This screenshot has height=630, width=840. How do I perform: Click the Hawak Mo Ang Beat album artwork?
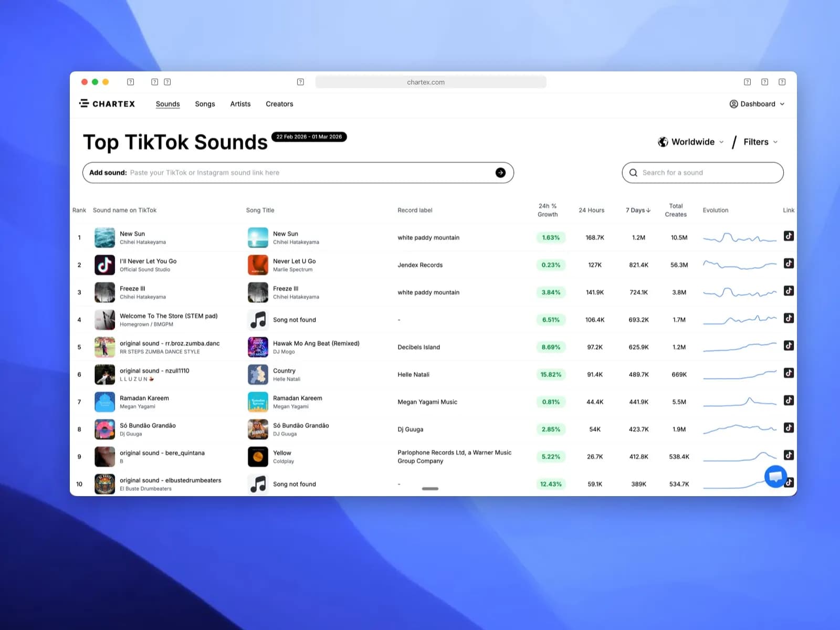point(258,346)
